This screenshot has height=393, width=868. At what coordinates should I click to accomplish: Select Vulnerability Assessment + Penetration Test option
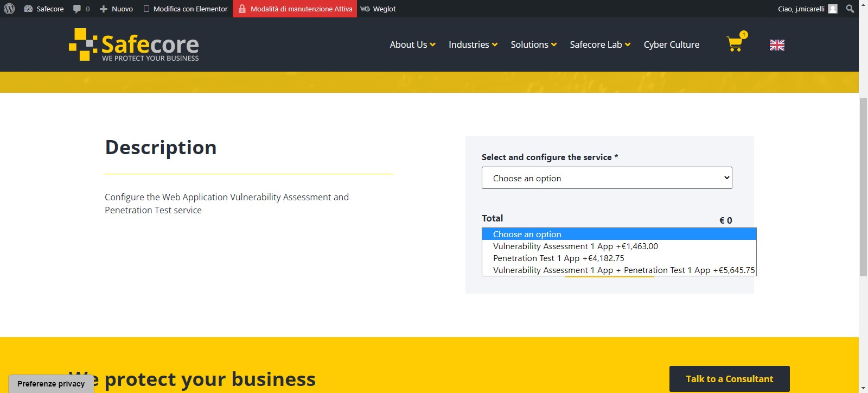click(619, 270)
